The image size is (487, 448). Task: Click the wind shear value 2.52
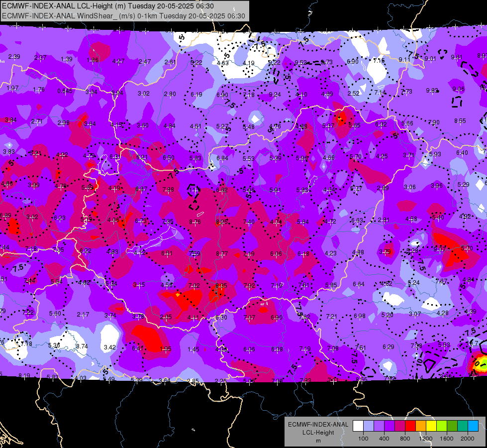pyautogui.click(x=354, y=93)
